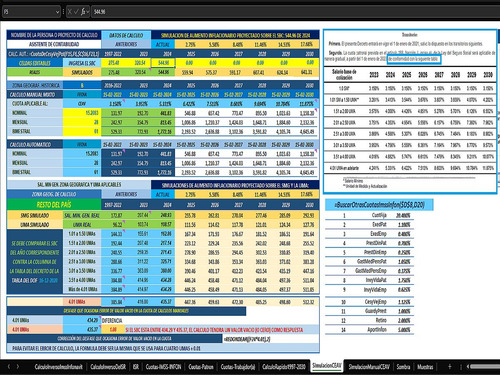Open Insert Function (fx) dialog

click(x=83, y=12)
